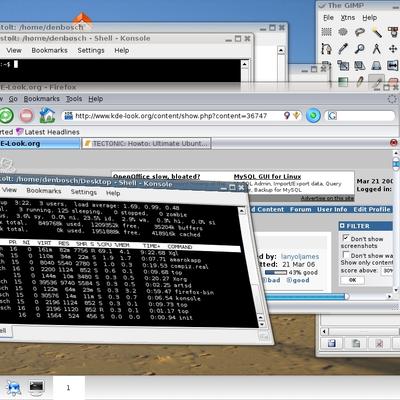Switch to KDE-Look.org Firefox tab
This screenshot has width=400, height=400.
coord(40,143)
